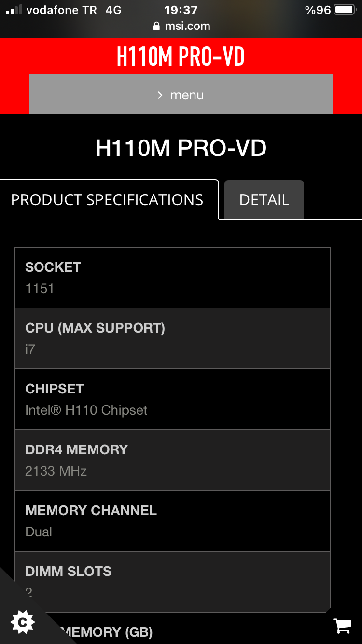Select the SOCKET 1151 row
Screen dimensions: 362x644
tap(172, 278)
